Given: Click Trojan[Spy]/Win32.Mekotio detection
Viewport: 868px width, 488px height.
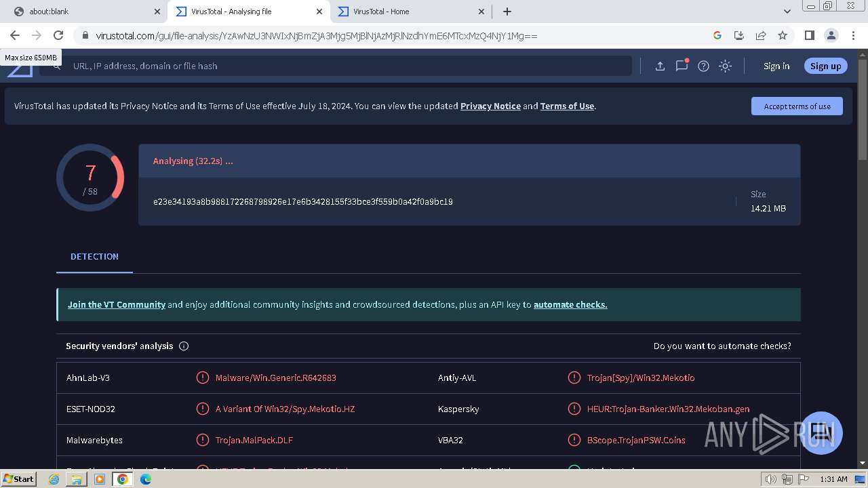Looking at the screenshot, I should click(x=641, y=378).
